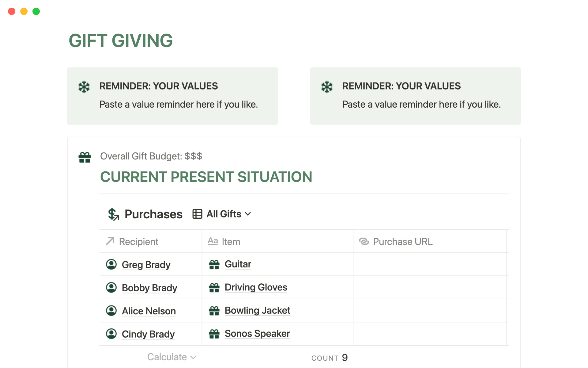Image resolution: width=588 pixels, height=368 pixels.
Task: Open the Driving Gloves item page
Action: [x=256, y=287]
